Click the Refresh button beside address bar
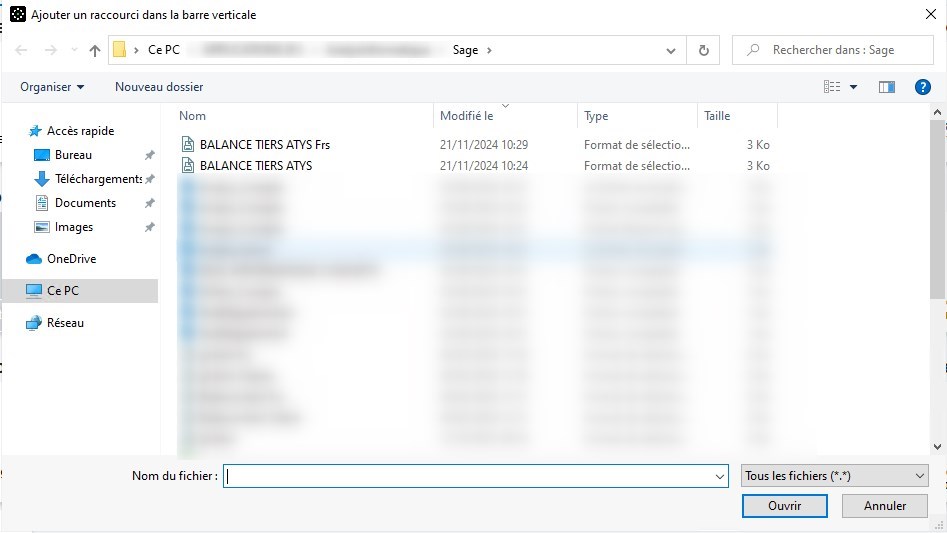The image size is (947, 533). [704, 50]
